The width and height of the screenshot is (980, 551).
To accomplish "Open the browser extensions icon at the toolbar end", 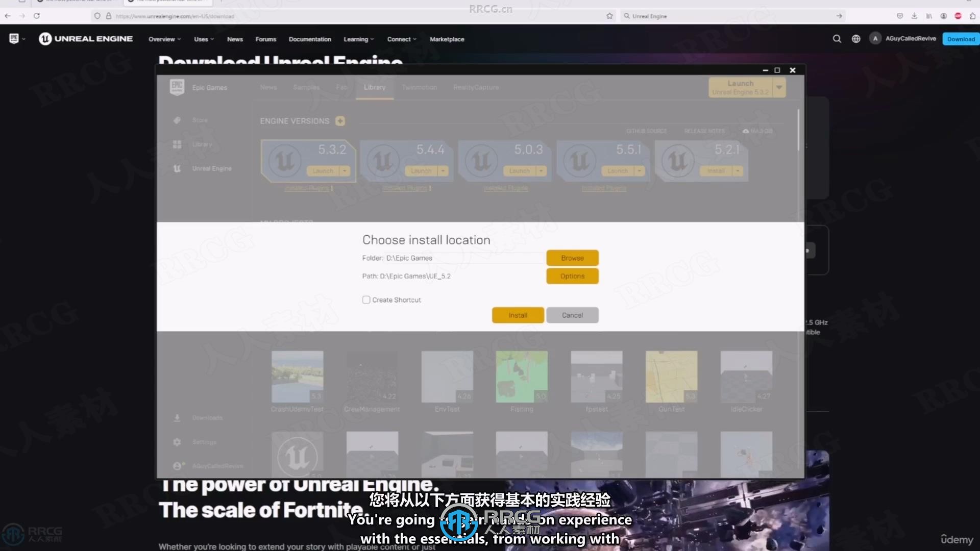I will tap(973, 16).
